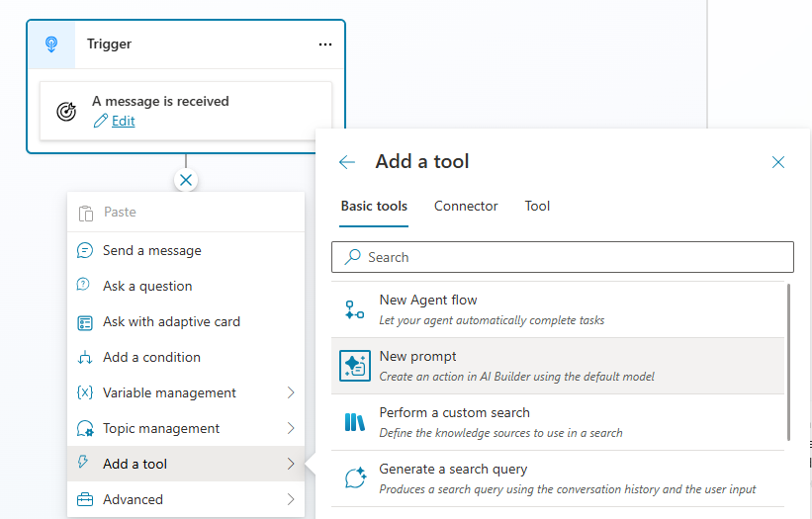This screenshot has height=519, width=812.
Task: Switch to the Tool tab
Action: pyautogui.click(x=537, y=207)
